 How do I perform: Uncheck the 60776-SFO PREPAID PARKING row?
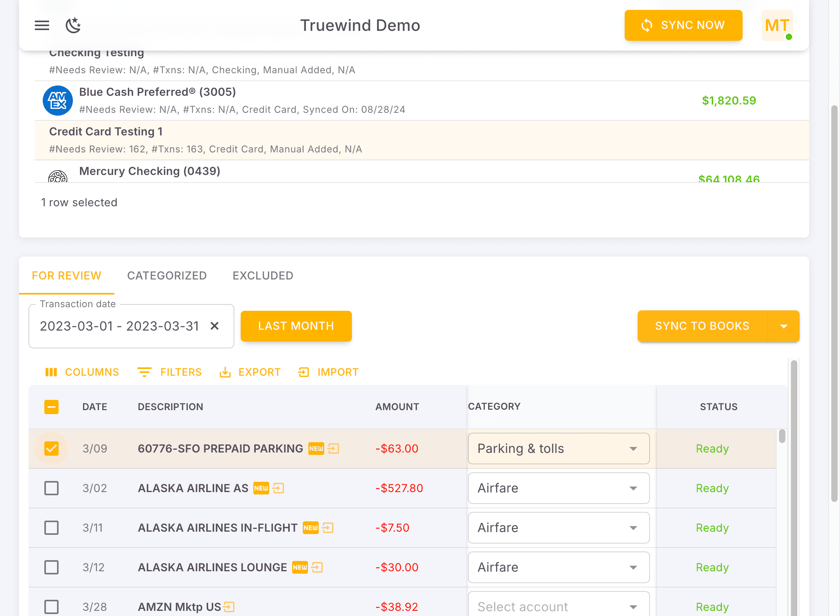(x=51, y=448)
